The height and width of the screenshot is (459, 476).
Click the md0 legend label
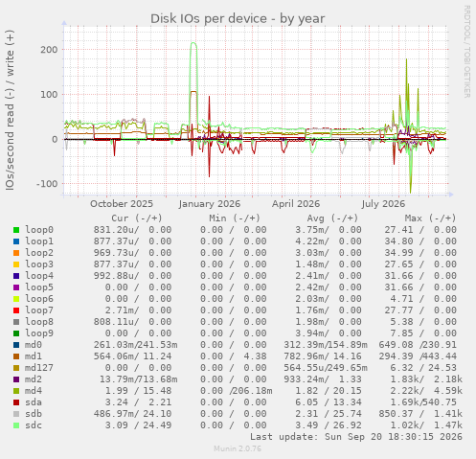pos(34,345)
